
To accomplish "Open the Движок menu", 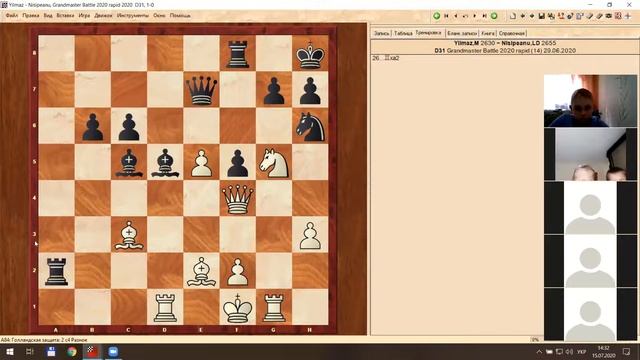I will coord(103,16).
